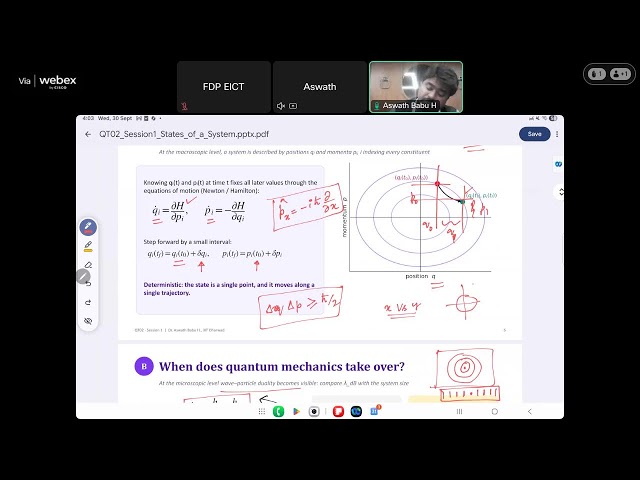Click the attendee indicator showing 1
This screenshot has height=480, width=640.
[x=596, y=74]
